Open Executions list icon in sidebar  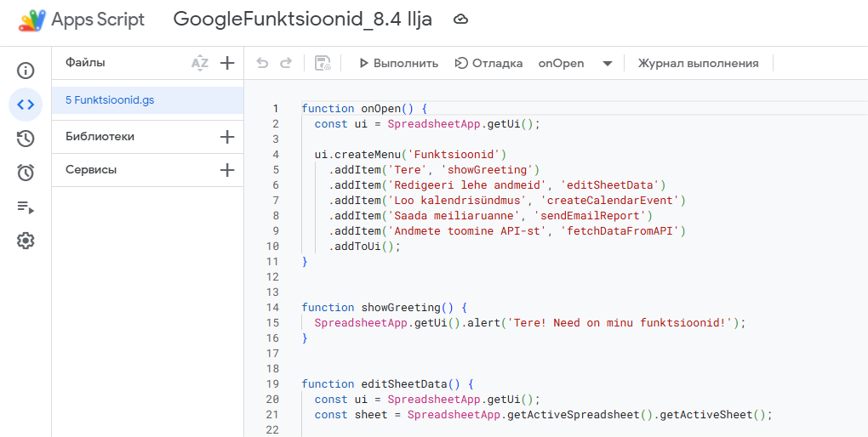[26, 207]
